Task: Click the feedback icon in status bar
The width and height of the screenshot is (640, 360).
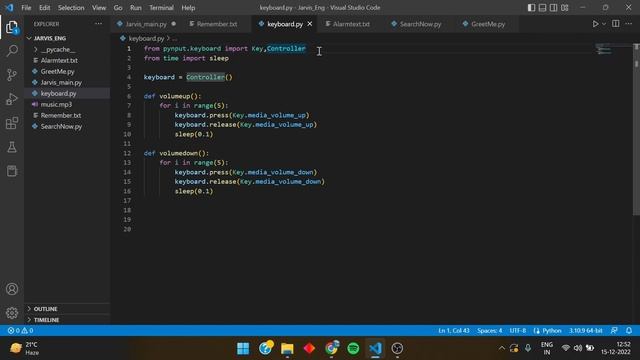Action: tap(614, 330)
